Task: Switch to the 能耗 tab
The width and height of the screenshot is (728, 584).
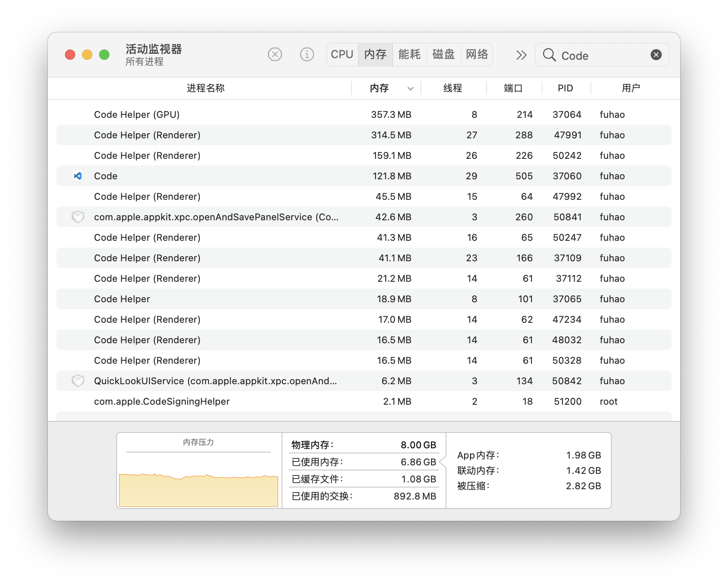Action: click(409, 55)
